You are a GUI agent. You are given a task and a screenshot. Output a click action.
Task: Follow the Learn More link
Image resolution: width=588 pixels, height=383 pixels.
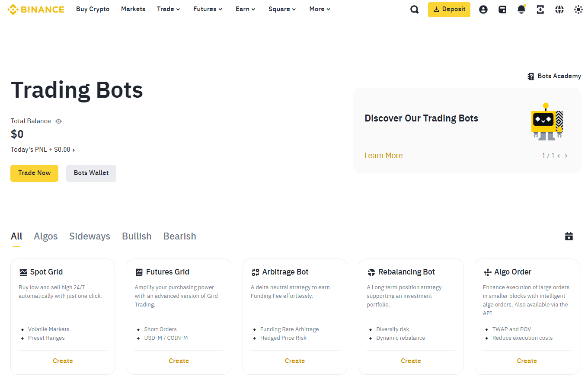coord(383,156)
